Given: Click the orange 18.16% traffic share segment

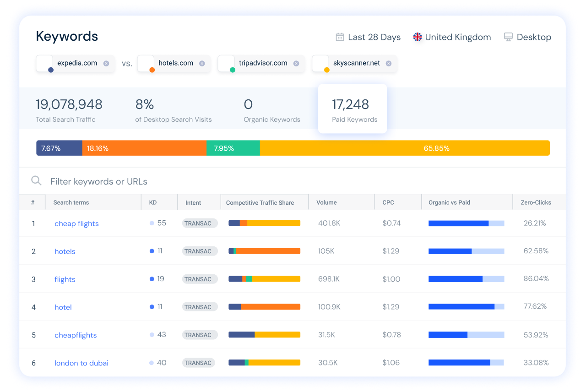Looking at the screenshot, I should pyautogui.click(x=145, y=148).
